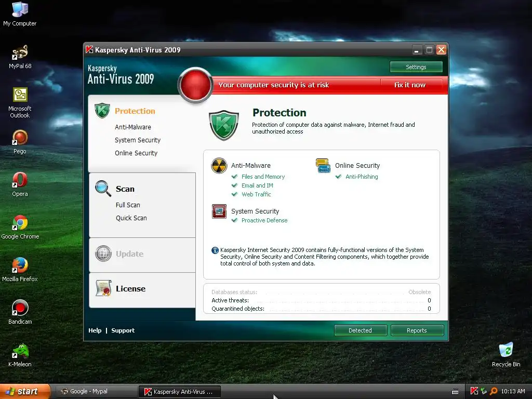The image size is (532, 399).
Task: Click the network connection tray icon
Action: pyautogui.click(x=484, y=391)
